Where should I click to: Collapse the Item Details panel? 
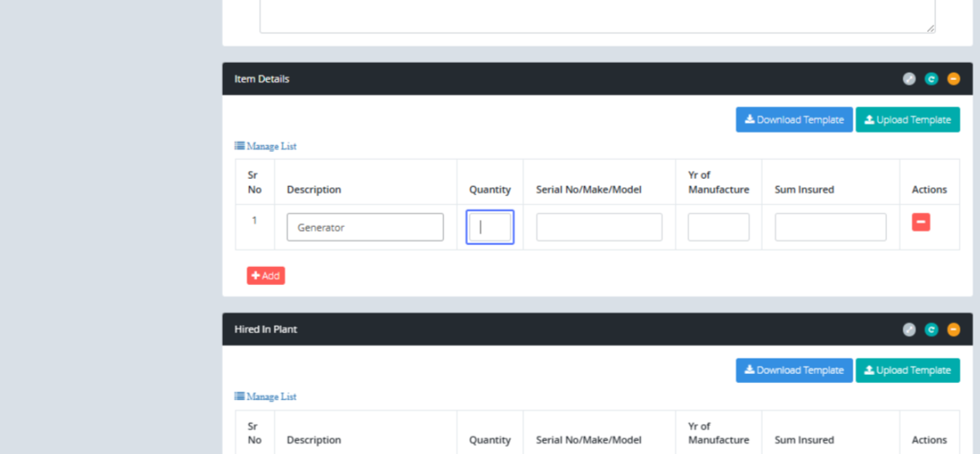click(953, 79)
